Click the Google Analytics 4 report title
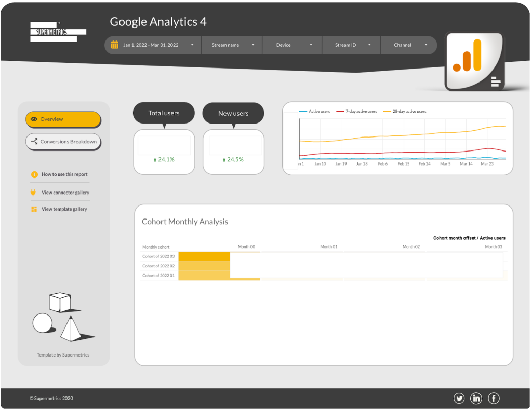 point(158,22)
